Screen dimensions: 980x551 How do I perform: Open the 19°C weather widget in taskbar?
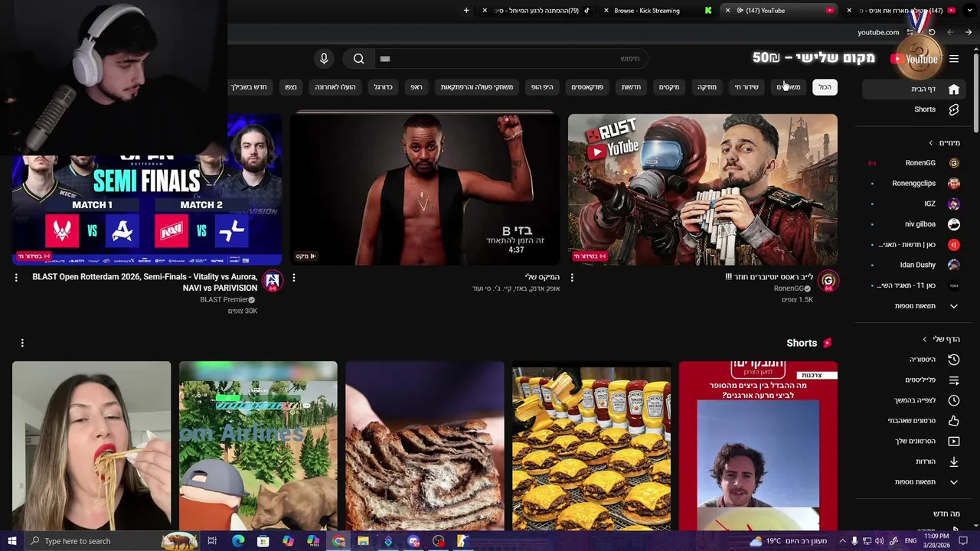click(x=789, y=541)
